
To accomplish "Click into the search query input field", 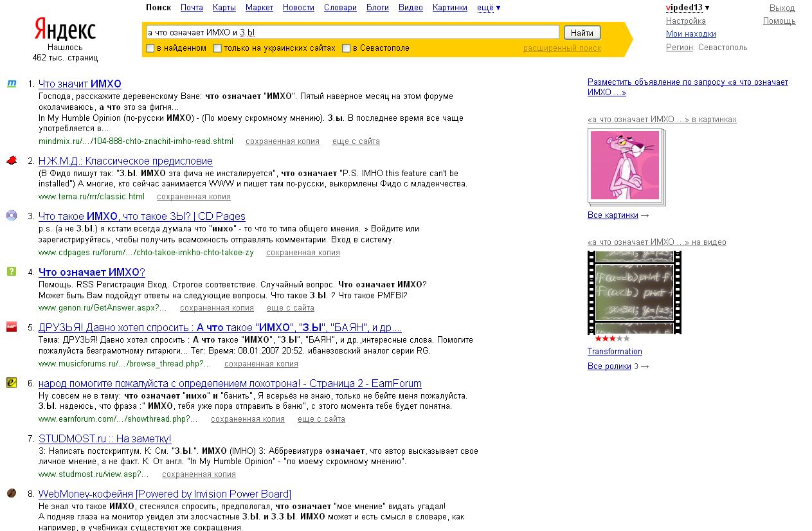I will click(x=352, y=32).
